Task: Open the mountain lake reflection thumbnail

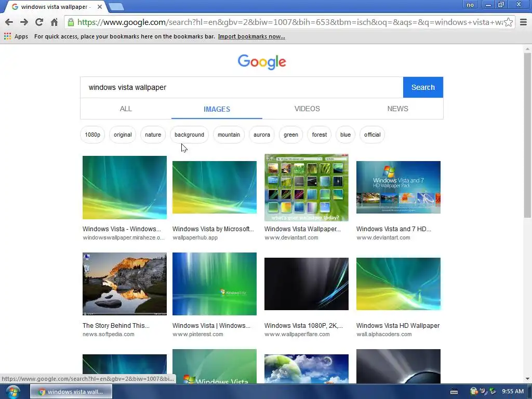Action: (x=125, y=284)
